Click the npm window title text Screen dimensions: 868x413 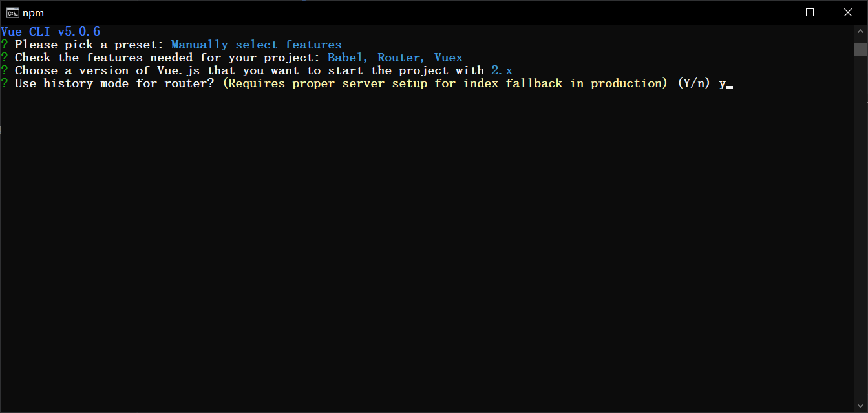[32, 12]
